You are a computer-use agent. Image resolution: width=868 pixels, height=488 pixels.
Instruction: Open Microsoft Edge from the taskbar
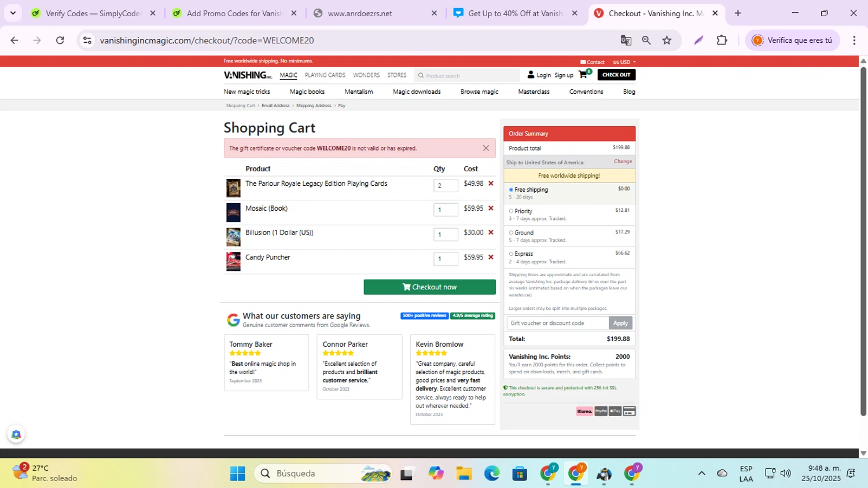point(492,474)
